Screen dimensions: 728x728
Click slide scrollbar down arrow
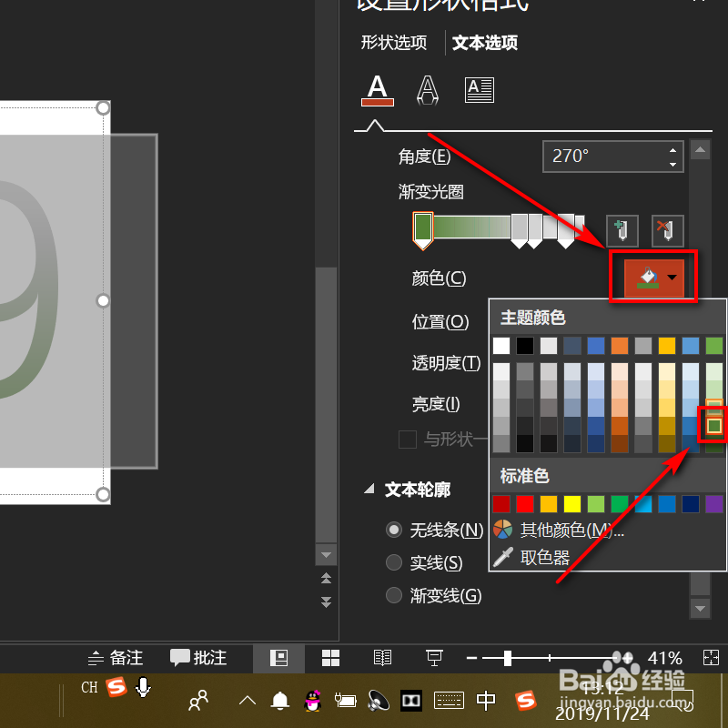(x=326, y=555)
